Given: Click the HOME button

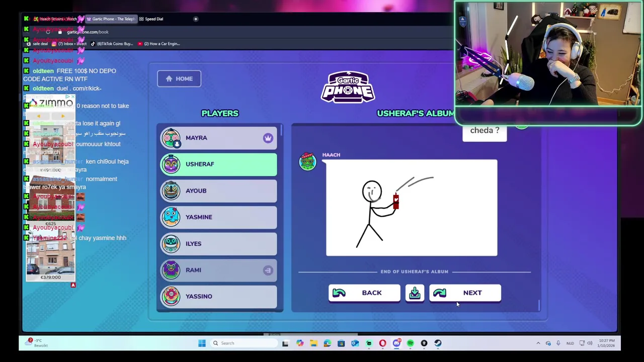Looking at the screenshot, I should point(179,78).
